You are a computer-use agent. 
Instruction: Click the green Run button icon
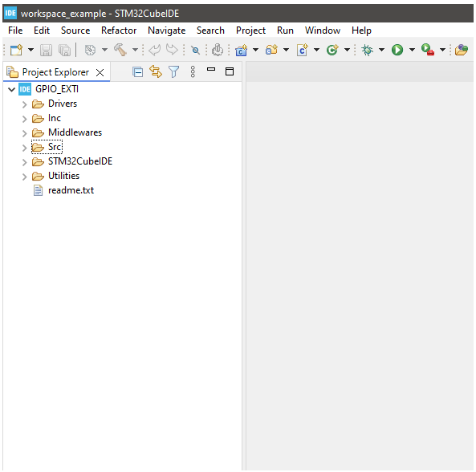point(397,50)
